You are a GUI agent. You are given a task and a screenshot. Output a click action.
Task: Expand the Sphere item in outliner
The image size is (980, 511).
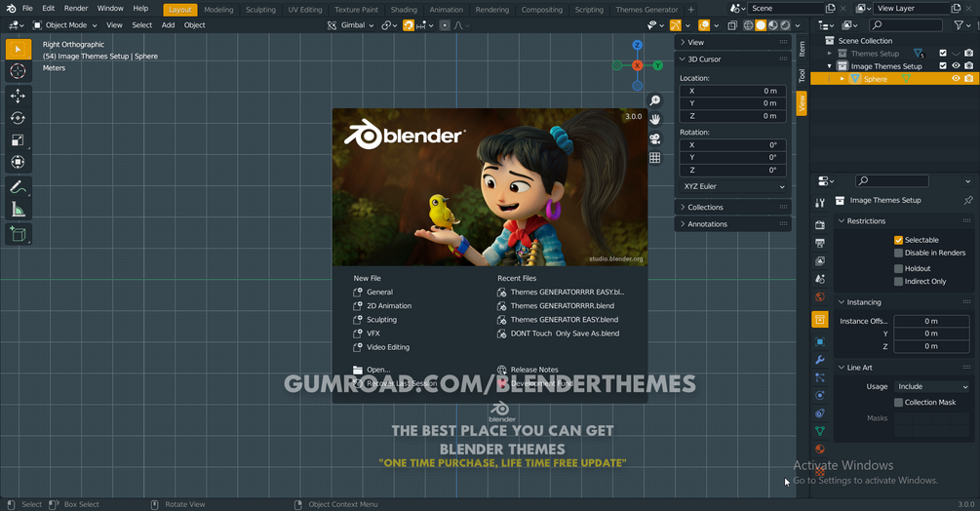pos(843,79)
